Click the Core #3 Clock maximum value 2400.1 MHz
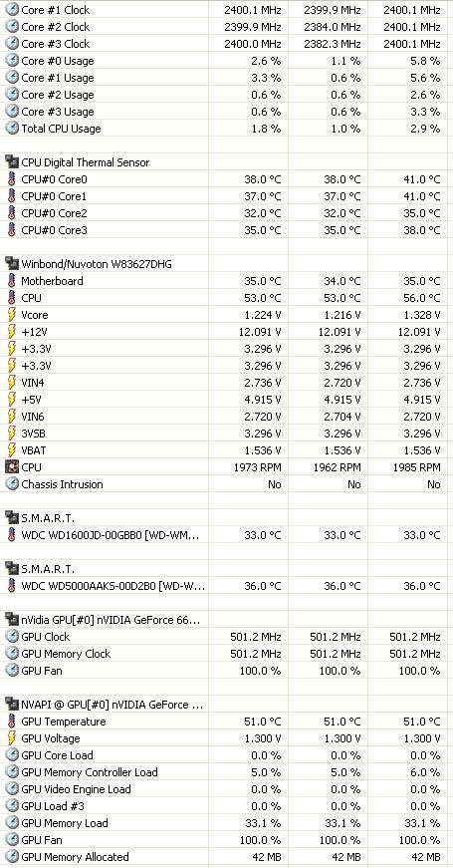Screen dimensions: 453x868 pos(412,44)
